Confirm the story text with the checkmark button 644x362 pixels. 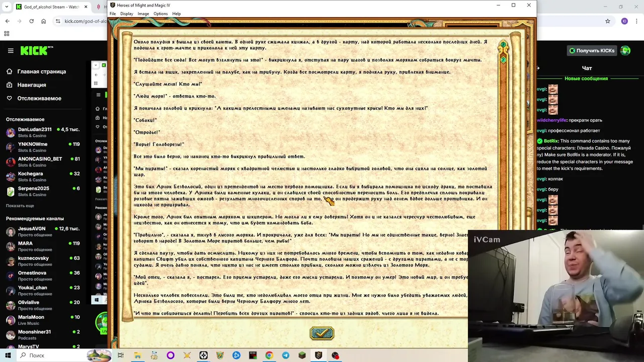tap(322, 333)
